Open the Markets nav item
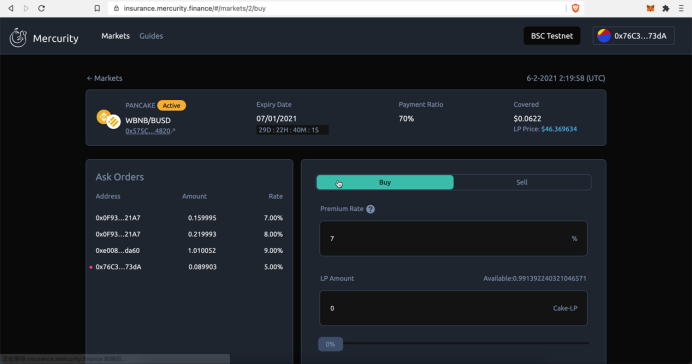Viewport: 692px width, 364px height. (116, 36)
